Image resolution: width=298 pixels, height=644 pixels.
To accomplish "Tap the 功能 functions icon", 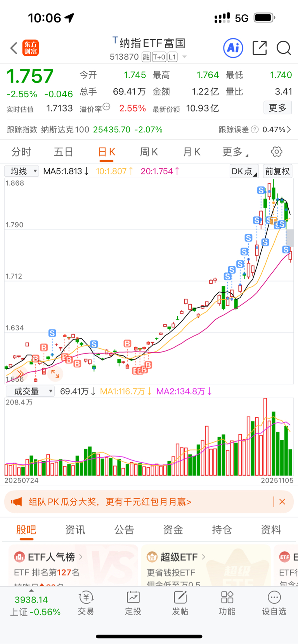I will pyautogui.click(x=227, y=604).
